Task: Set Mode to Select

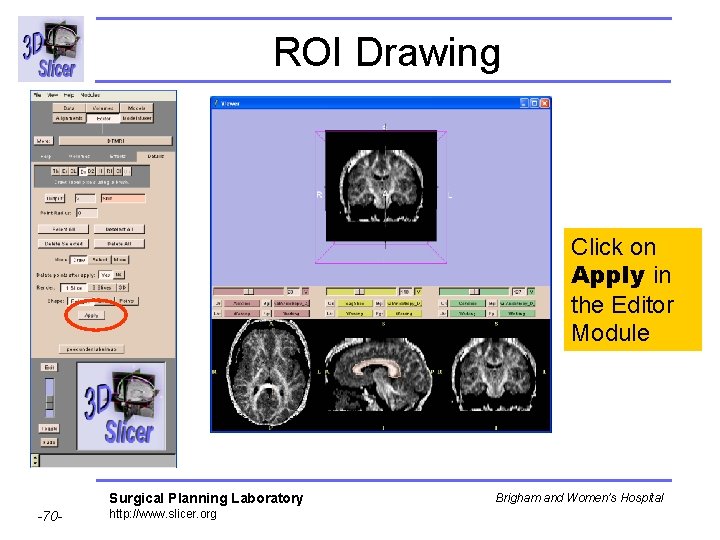Action: [x=100, y=259]
